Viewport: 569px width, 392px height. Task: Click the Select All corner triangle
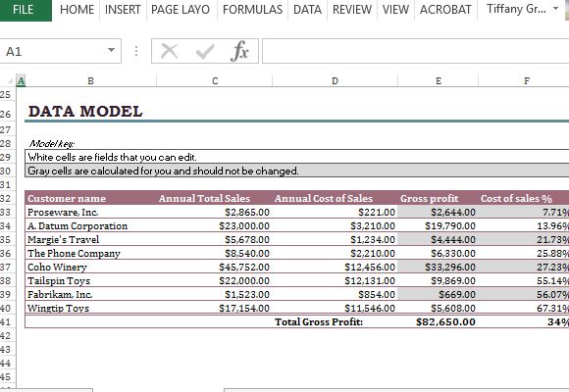tap(10, 81)
